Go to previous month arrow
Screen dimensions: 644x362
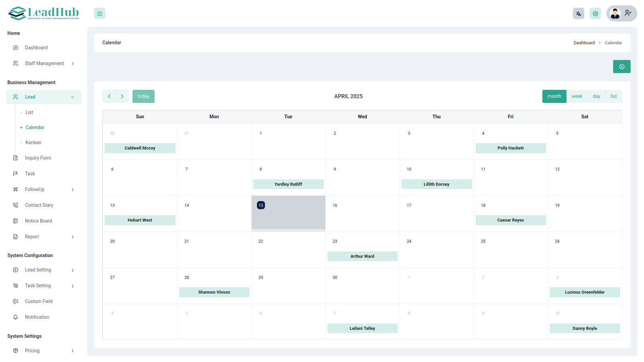click(x=109, y=97)
